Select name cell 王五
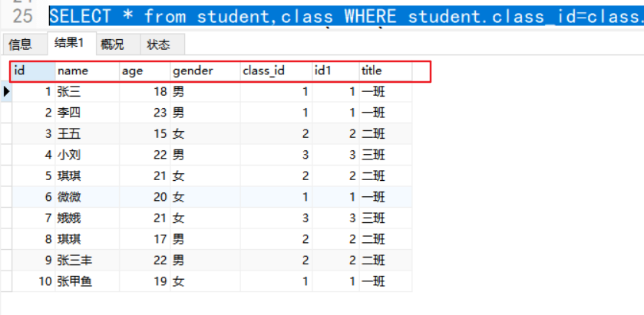The width and height of the screenshot is (644, 315). point(87,133)
